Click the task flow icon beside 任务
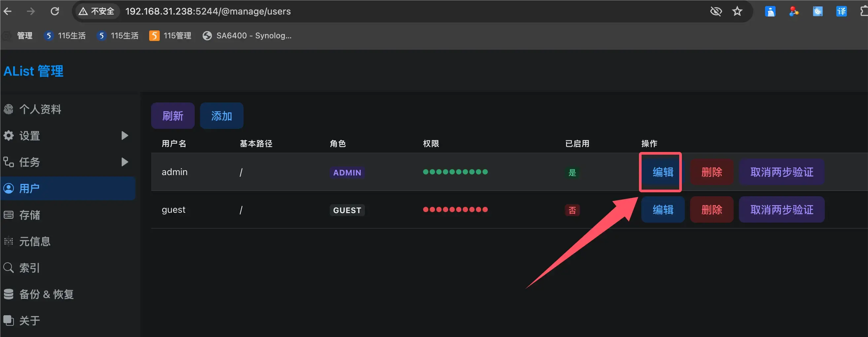This screenshot has width=868, height=337. (9, 162)
